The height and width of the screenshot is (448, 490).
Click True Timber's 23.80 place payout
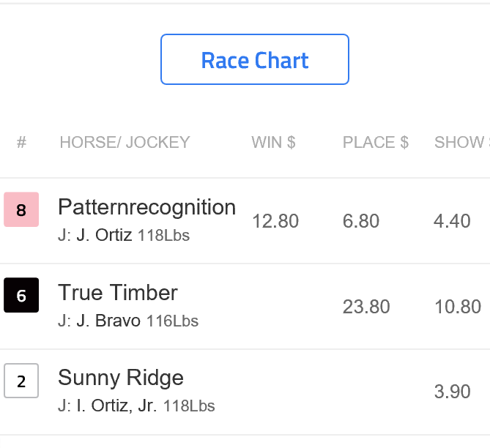(x=366, y=306)
